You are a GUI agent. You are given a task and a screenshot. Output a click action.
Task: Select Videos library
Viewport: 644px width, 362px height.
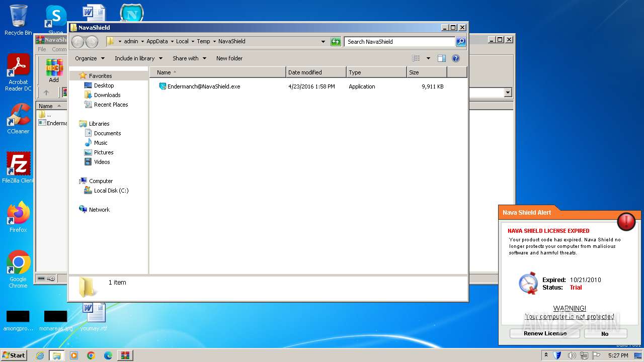(x=102, y=162)
